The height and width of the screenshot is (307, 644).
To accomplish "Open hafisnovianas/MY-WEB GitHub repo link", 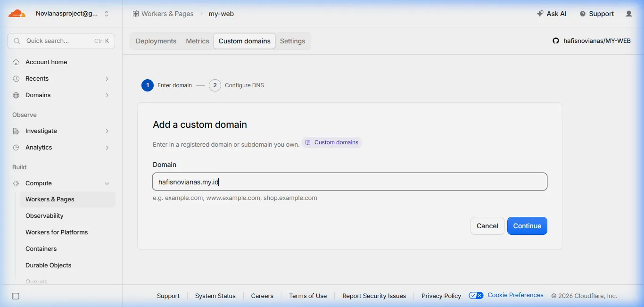I will (597, 41).
